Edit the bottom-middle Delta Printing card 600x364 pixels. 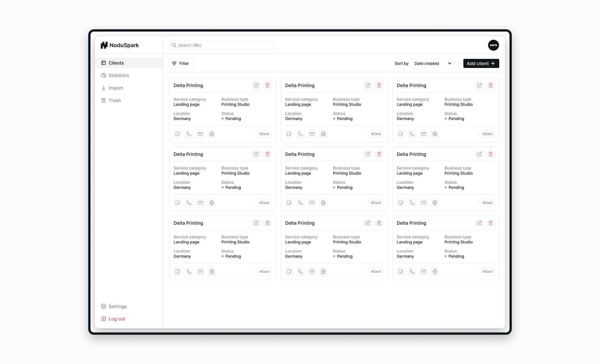point(368,223)
